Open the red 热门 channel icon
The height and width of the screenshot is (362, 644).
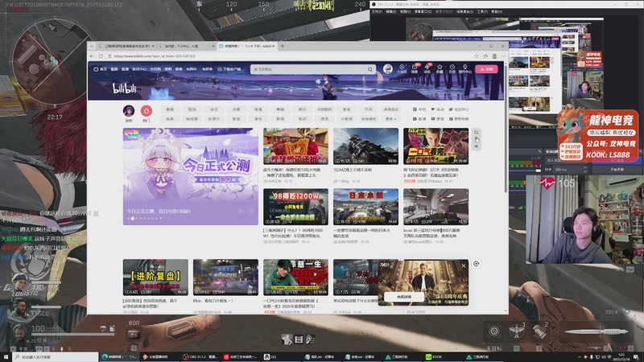tap(147, 111)
